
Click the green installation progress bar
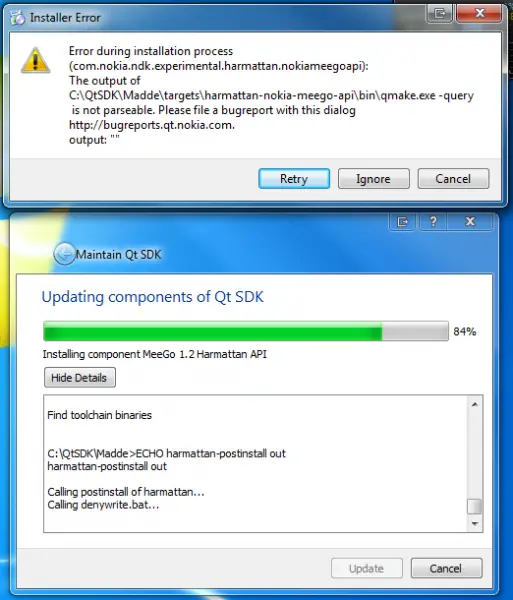(246, 331)
